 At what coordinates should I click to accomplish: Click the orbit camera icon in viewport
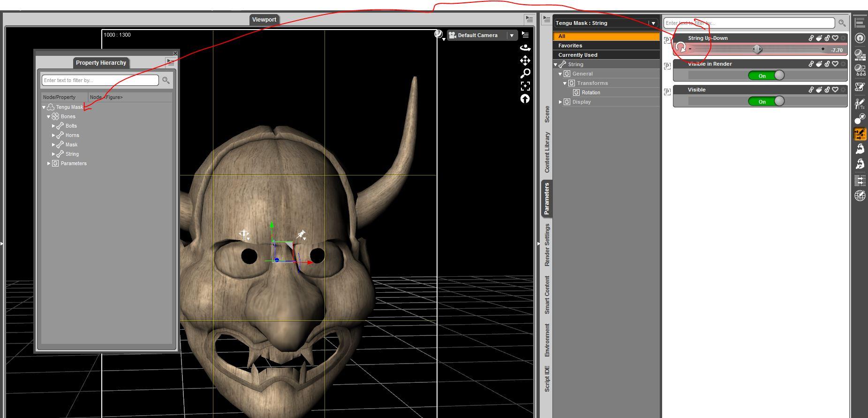[525, 47]
